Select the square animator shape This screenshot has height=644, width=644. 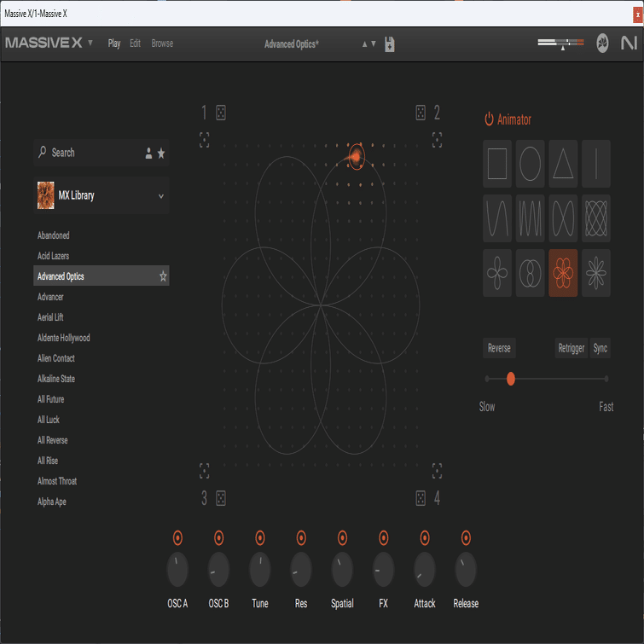click(497, 164)
